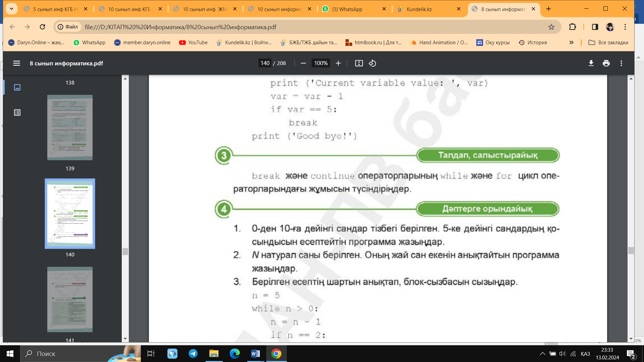Print the PDF document
Image resolution: width=644 pixels, height=362 pixels.
pyautogui.click(x=606, y=63)
